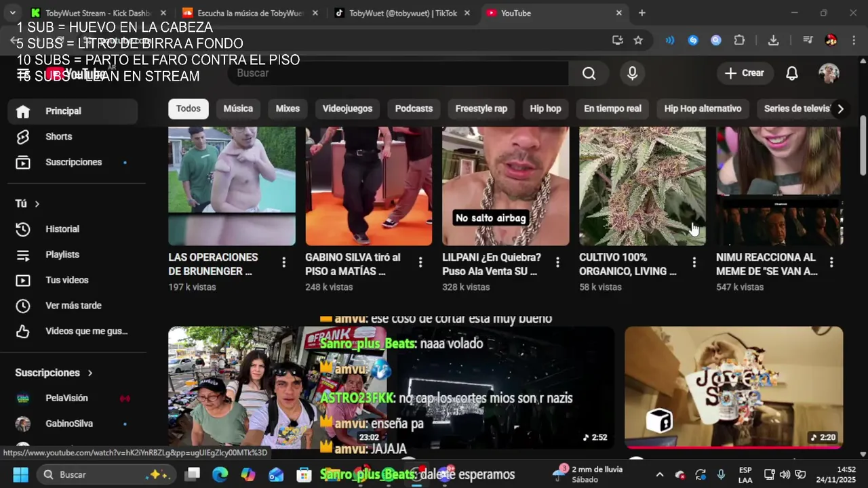This screenshot has height=488, width=868.
Task: Start voice search with microphone icon
Action: pyautogui.click(x=632, y=73)
